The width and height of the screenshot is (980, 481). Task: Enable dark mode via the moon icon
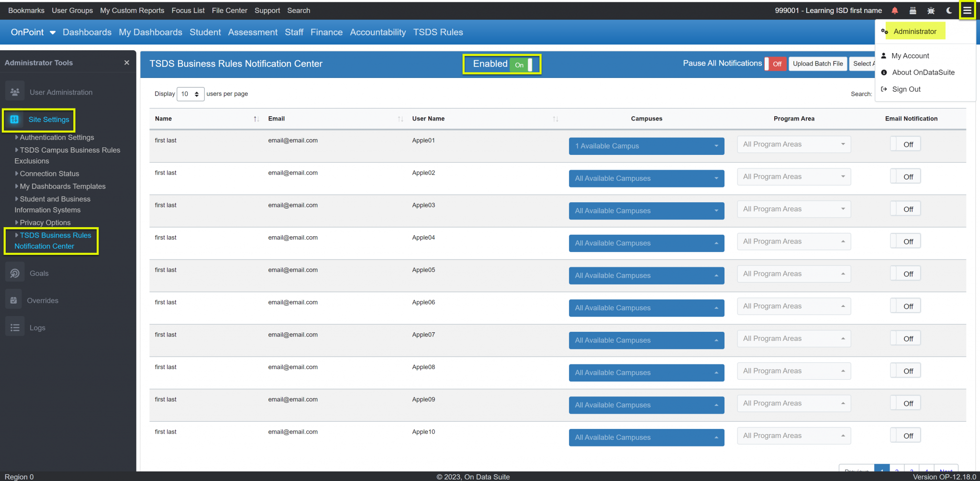[x=949, y=10]
